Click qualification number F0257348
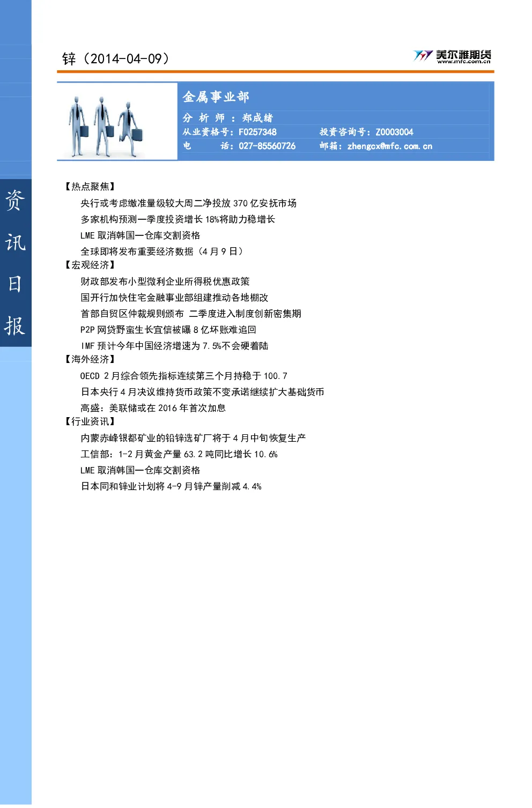Screen dimensions: 532x808 pos(257,132)
